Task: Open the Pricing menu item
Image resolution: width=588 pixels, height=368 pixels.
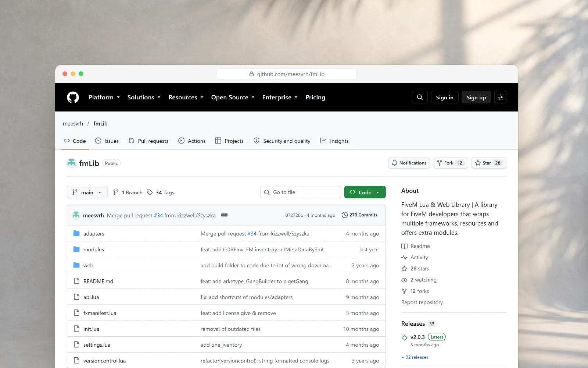Action: [315, 97]
